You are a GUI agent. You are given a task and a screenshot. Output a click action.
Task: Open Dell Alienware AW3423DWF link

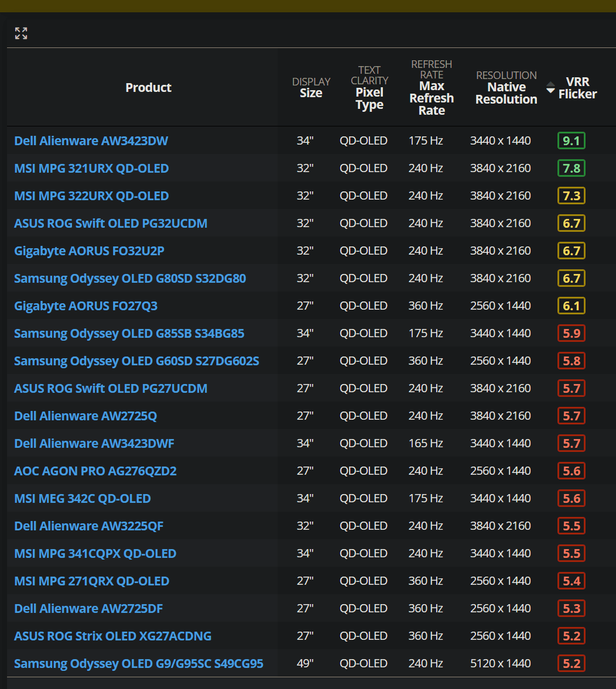tap(94, 443)
